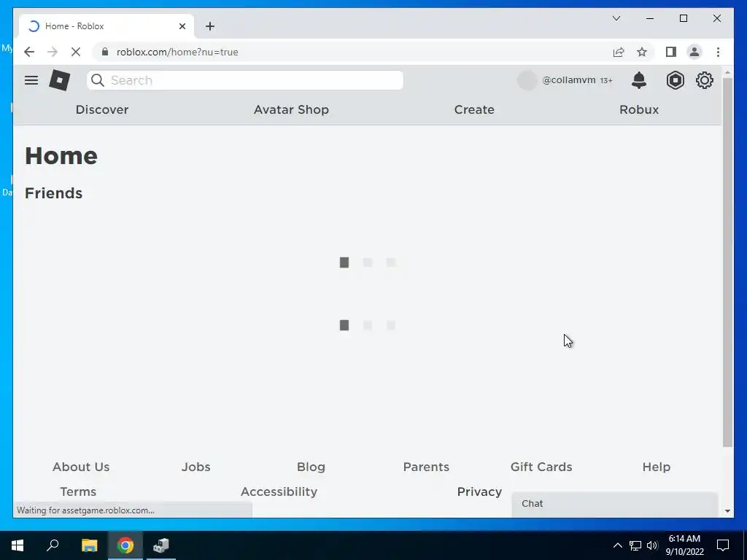Click the page vertical scrollbar thumb
Image resolution: width=747 pixels, height=560 pixels.
[727, 262]
